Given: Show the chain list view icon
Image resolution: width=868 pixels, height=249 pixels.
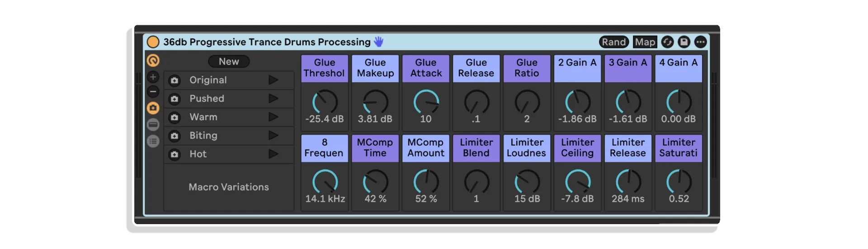Looking at the screenshot, I should coord(153,125).
